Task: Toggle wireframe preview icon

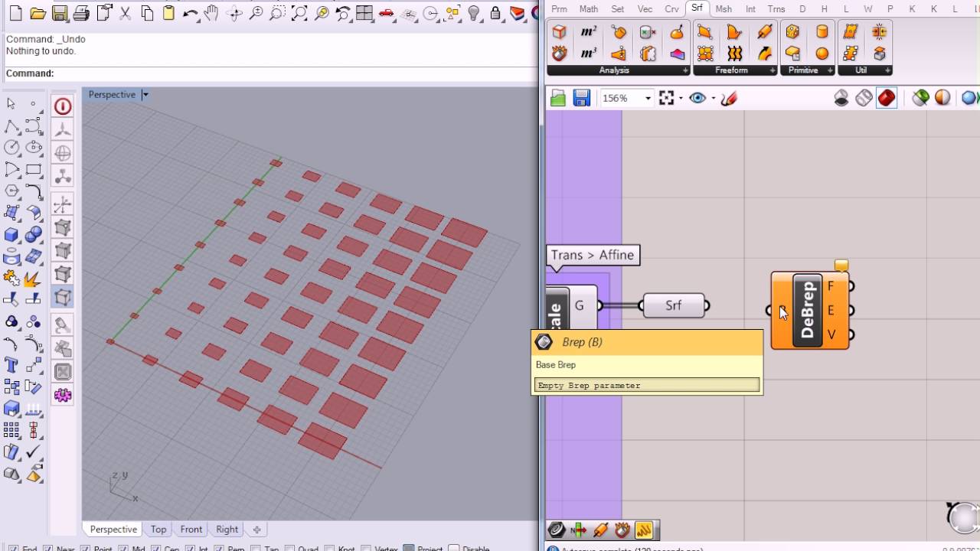Action: pyautogui.click(x=864, y=98)
